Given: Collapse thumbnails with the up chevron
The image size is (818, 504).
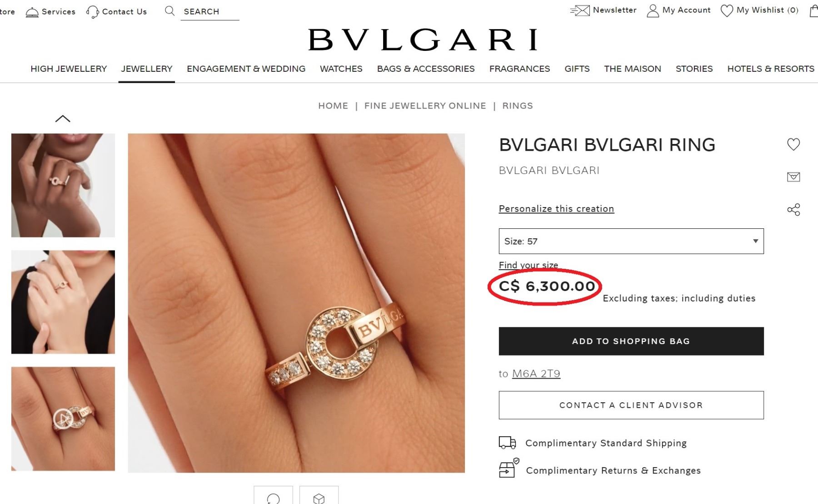Looking at the screenshot, I should coord(63,119).
